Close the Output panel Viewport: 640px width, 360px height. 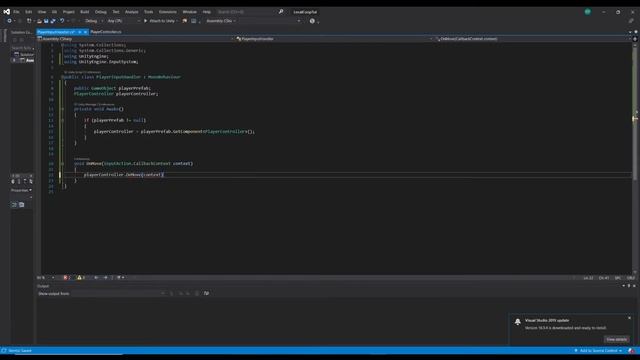click(634, 286)
